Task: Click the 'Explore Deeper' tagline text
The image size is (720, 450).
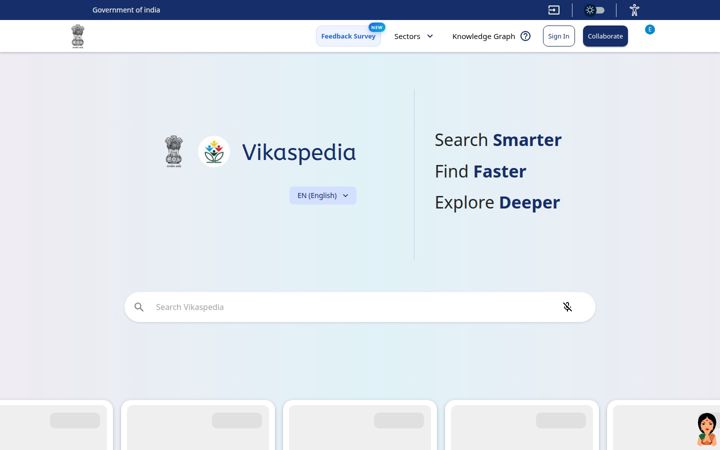Action: (x=497, y=202)
